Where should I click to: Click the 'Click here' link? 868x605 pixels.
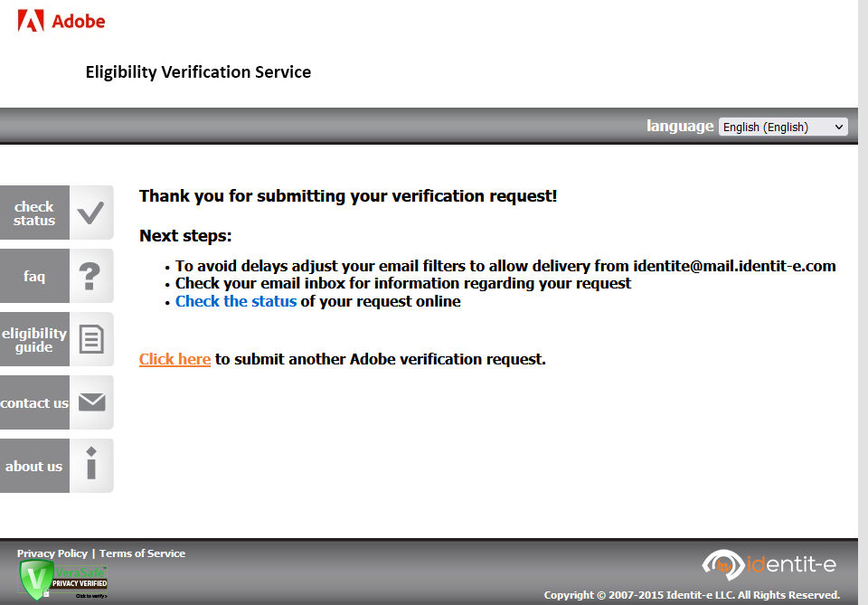click(x=175, y=359)
